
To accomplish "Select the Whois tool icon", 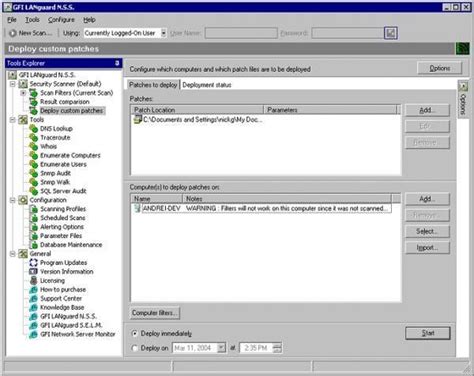I will 33,146.
